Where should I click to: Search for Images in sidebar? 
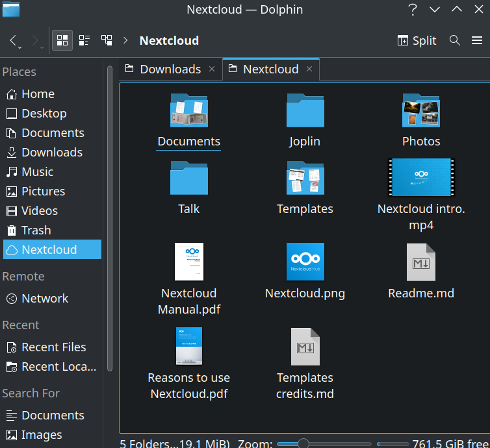click(52, 435)
